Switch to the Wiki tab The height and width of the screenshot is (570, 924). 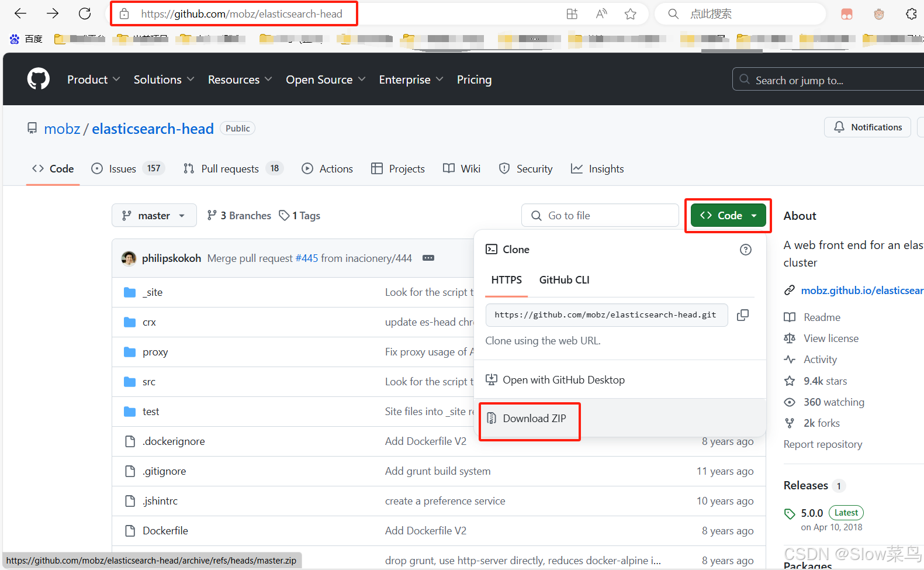click(462, 169)
